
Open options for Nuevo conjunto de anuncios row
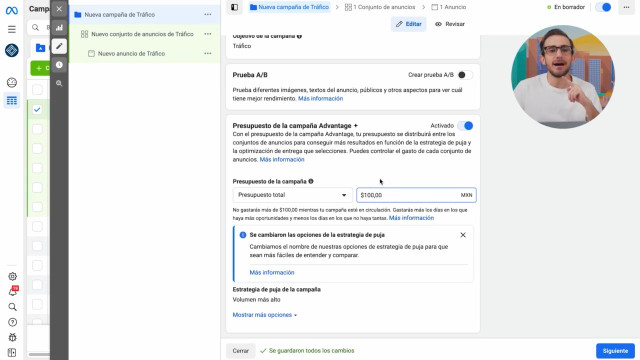click(x=208, y=34)
